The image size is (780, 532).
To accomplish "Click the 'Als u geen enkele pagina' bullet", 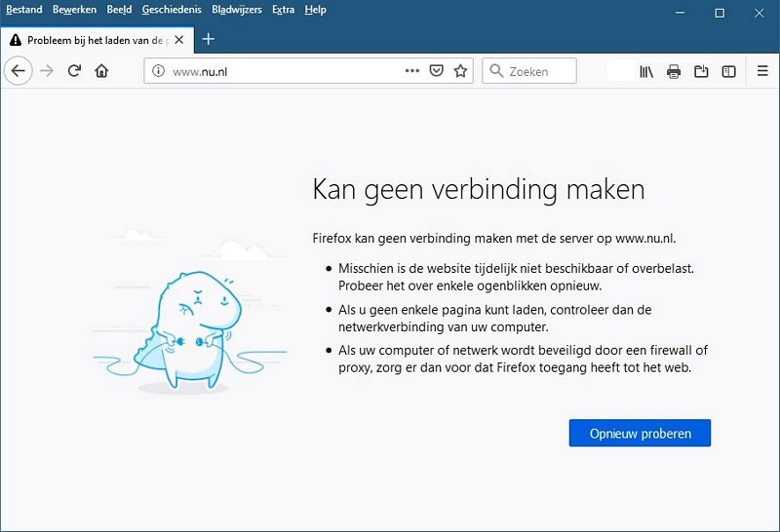I will tap(495, 319).
